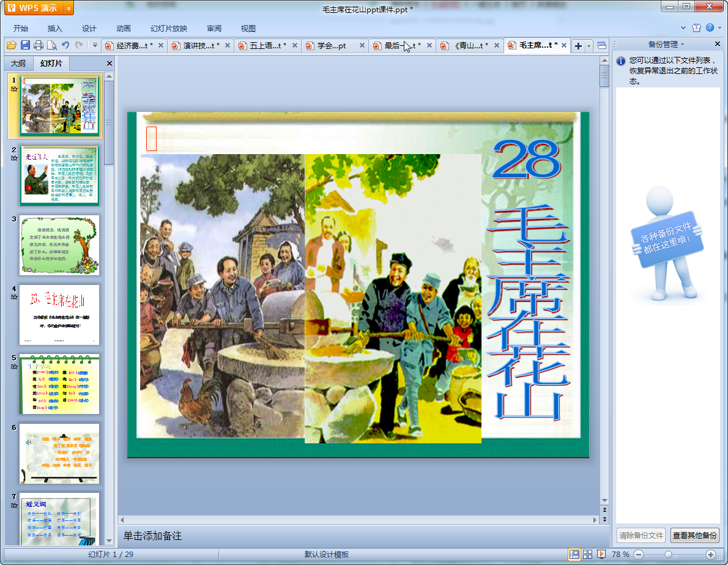Expand quick access toolbar customize arrow

95,45
